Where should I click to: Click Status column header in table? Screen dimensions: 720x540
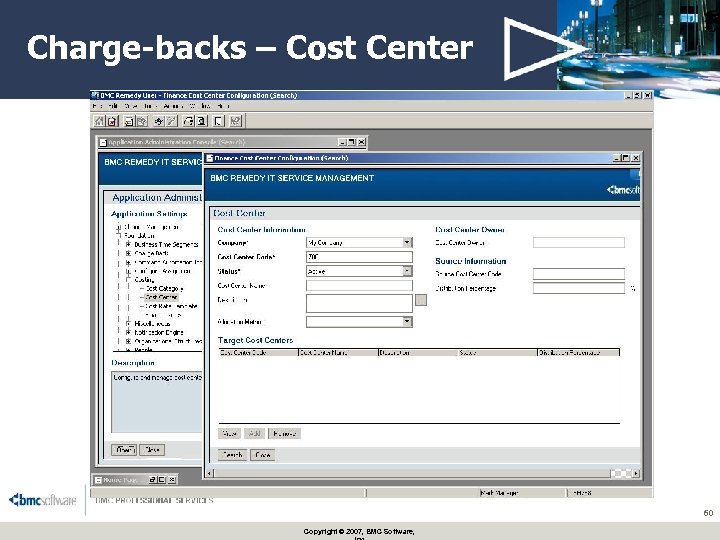click(497, 353)
